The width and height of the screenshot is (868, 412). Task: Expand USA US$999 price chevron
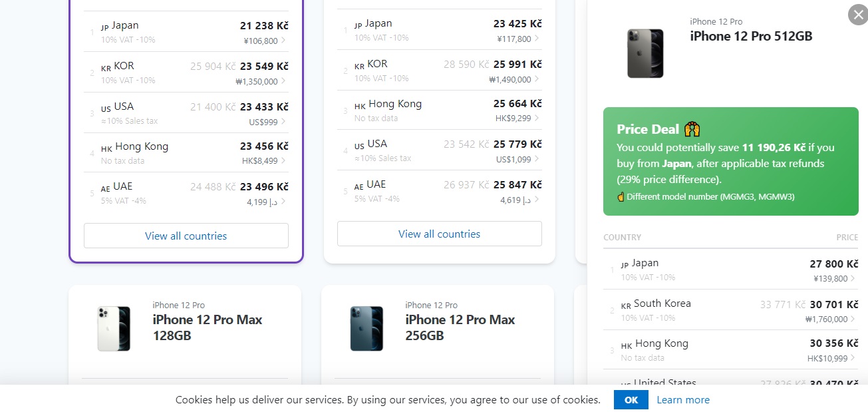click(284, 121)
